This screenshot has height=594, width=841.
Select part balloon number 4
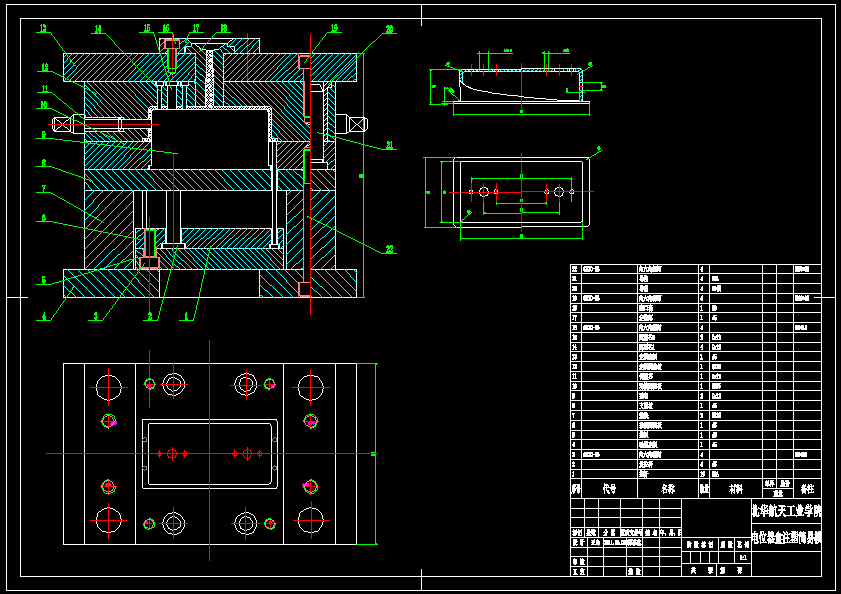[x=45, y=317]
